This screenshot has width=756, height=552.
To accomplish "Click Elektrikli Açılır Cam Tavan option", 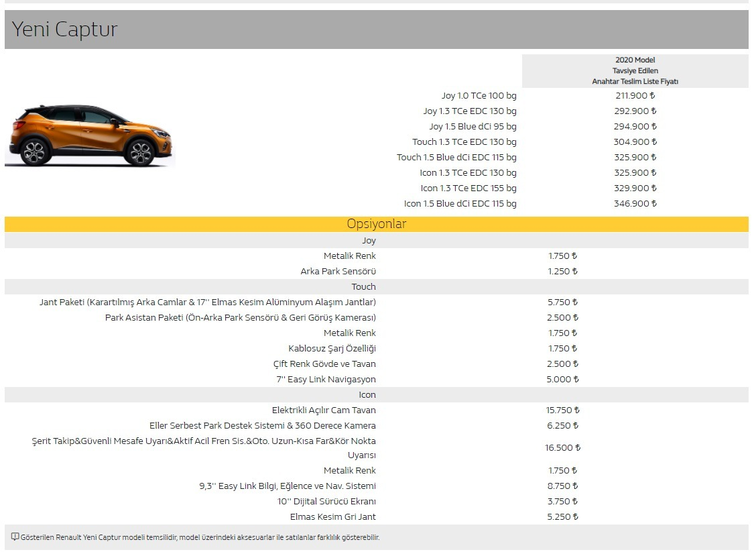I will (324, 410).
